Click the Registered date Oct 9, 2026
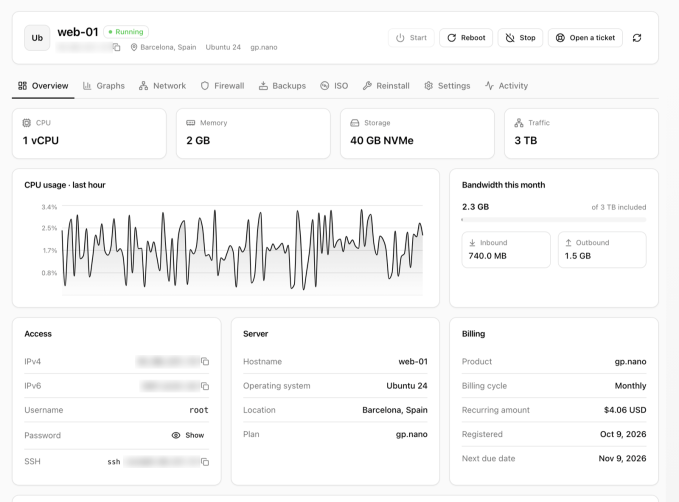The image size is (679, 502). [623, 434]
